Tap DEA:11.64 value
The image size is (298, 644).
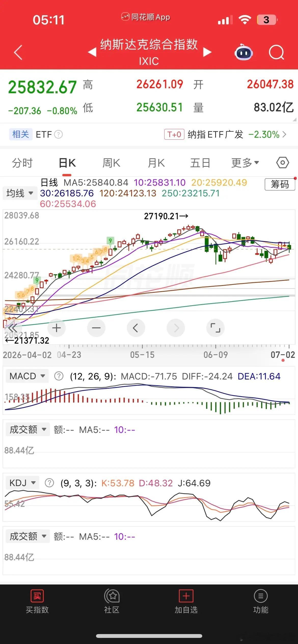click(259, 376)
